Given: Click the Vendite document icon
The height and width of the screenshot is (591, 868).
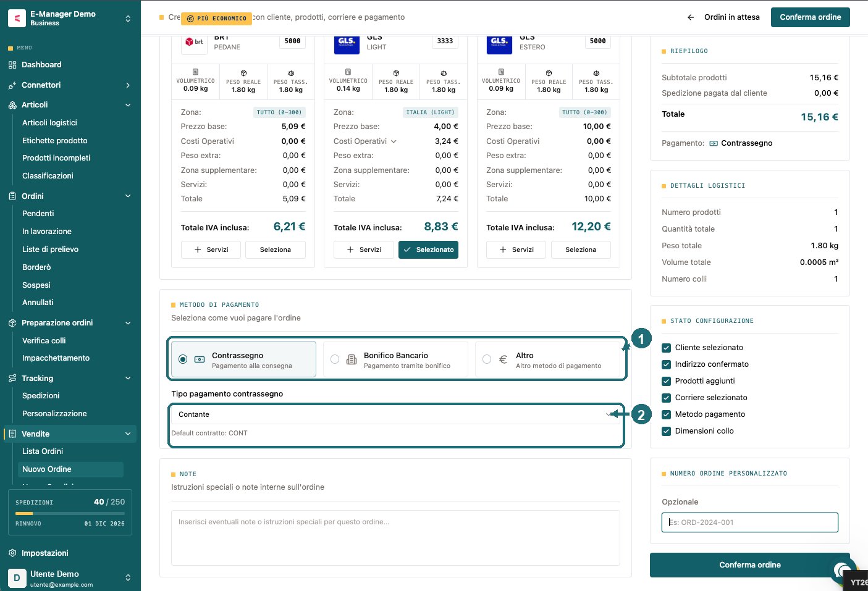Looking at the screenshot, I should click(x=12, y=434).
